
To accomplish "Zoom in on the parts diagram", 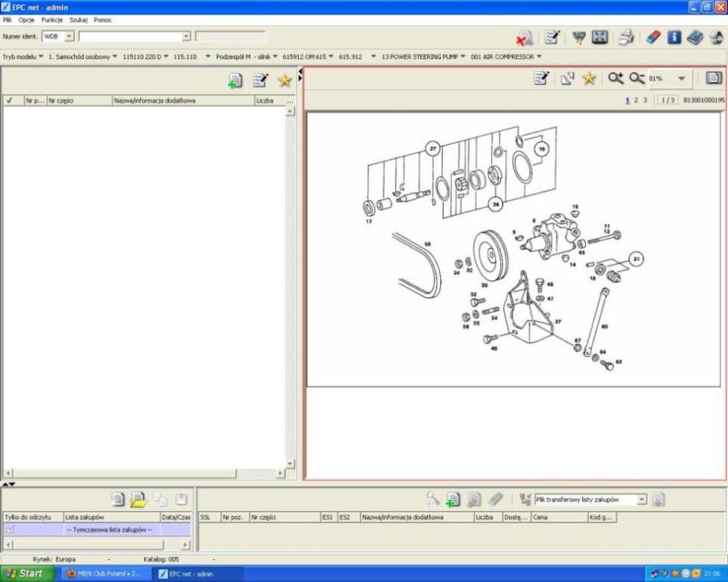I will [616, 78].
